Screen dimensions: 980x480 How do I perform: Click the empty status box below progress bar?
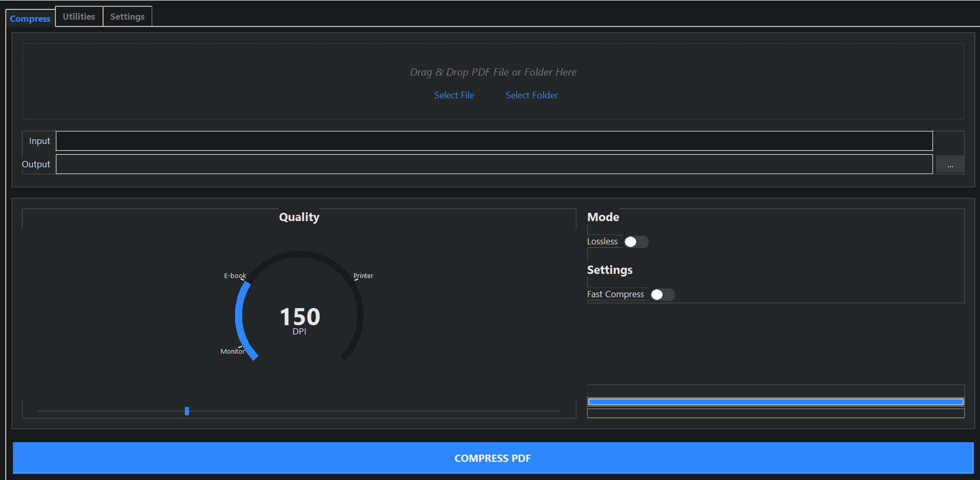(x=776, y=413)
